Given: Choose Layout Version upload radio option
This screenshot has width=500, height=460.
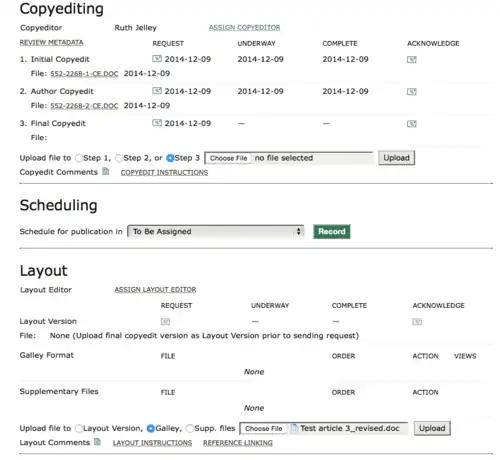Looking at the screenshot, I should pos(79,428).
